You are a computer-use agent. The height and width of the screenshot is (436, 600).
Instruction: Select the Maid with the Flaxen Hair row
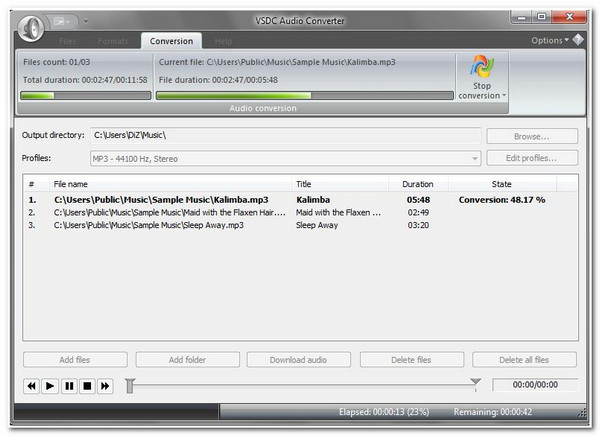coord(300,212)
